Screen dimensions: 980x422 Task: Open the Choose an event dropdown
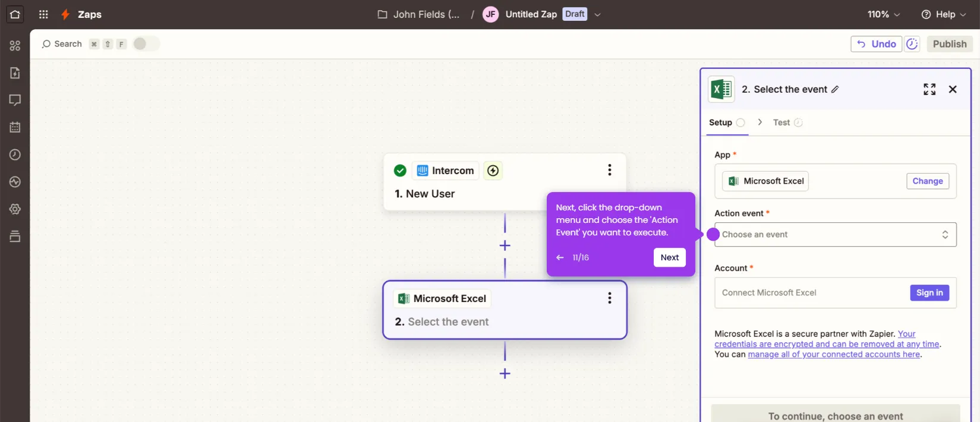coord(835,234)
